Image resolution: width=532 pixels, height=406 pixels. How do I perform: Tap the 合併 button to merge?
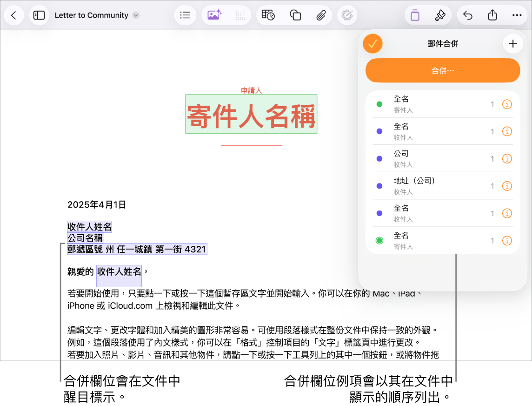click(442, 70)
